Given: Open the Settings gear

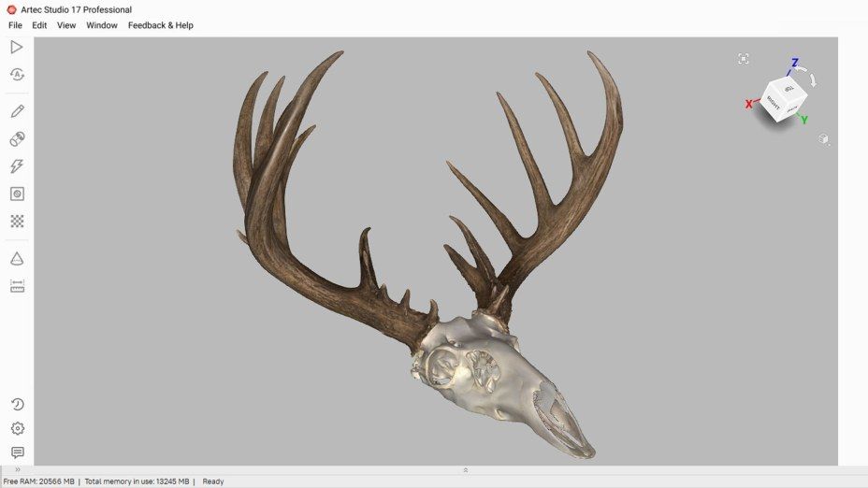Looking at the screenshot, I should pyautogui.click(x=17, y=429).
